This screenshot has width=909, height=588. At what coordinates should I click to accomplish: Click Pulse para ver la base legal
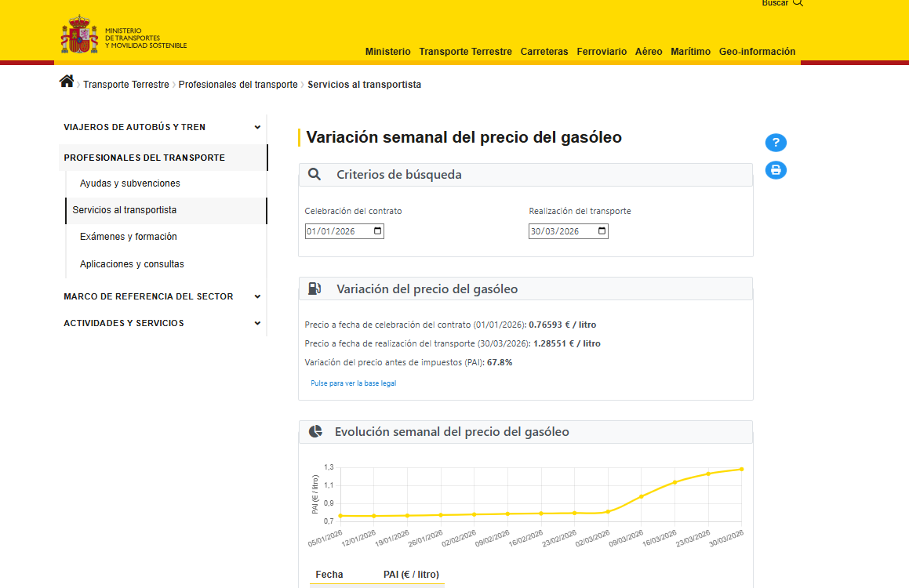[353, 383]
